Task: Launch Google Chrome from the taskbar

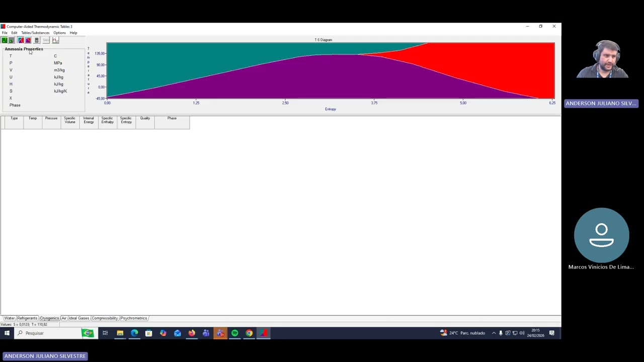Action: pos(249,333)
